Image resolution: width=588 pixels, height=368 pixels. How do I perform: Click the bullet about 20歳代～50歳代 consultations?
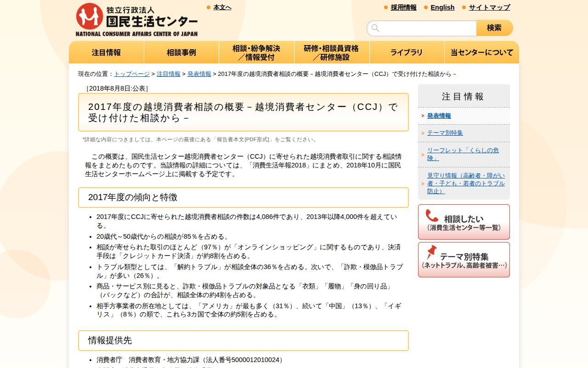(x=163, y=236)
